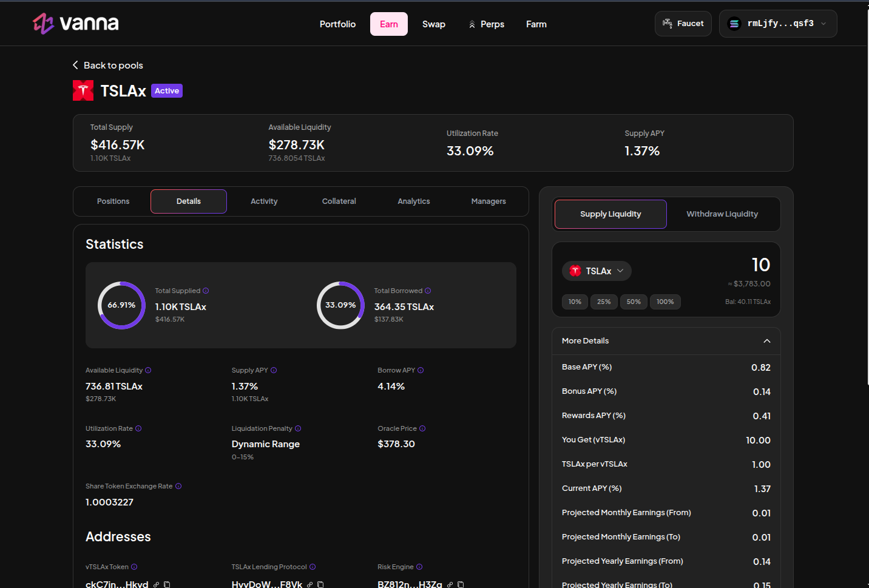Screen dimensions: 869x588
Task: Click the Faucet icon button
Action: pyautogui.click(x=683, y=24)
